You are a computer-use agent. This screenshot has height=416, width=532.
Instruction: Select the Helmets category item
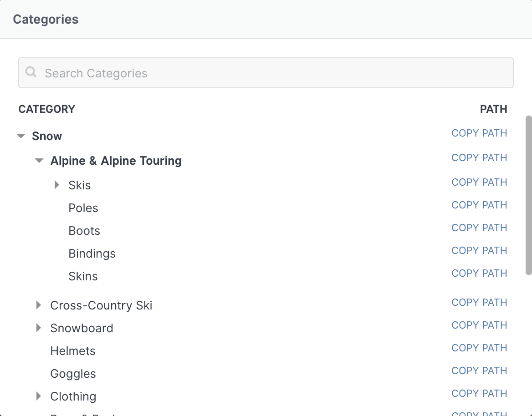pos(73,351)
